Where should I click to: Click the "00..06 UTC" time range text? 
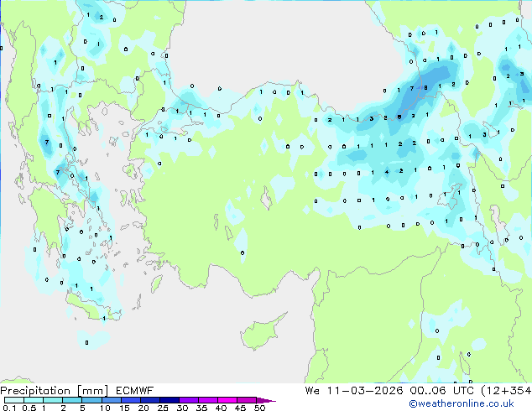pos(441,391)
